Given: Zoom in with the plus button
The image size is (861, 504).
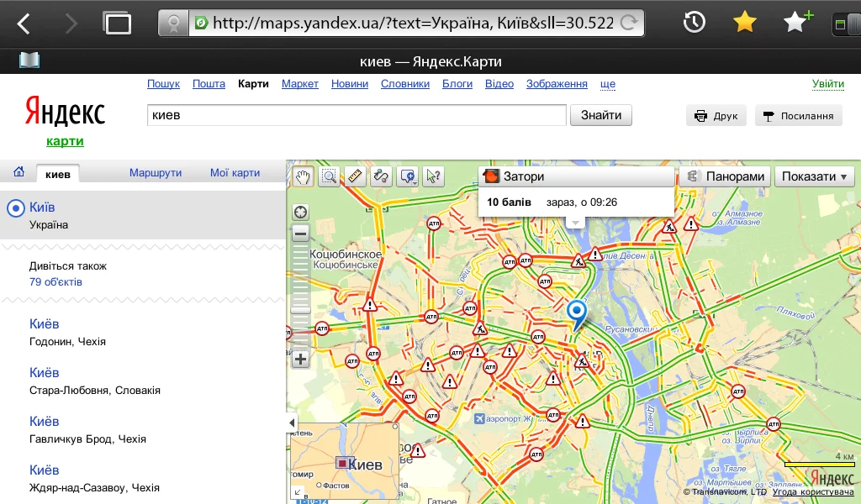Looking at the screenshot, I should [300, 360].
